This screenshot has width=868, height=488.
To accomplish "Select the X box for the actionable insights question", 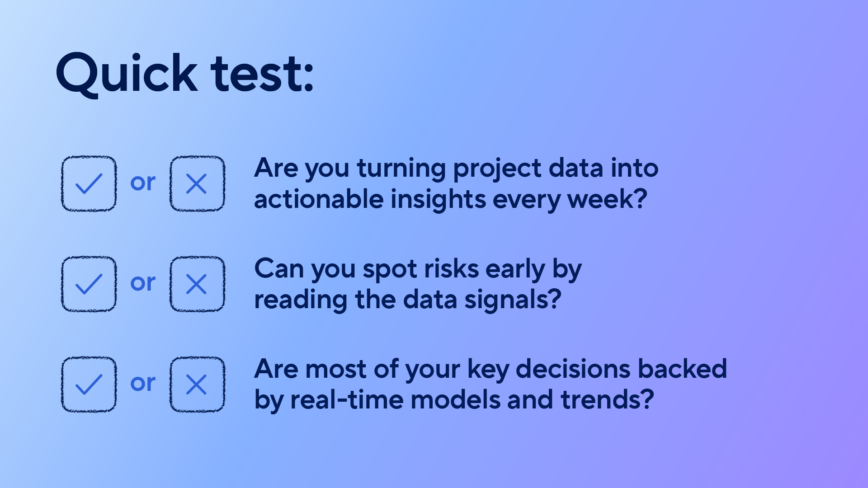I will point(197,183).
